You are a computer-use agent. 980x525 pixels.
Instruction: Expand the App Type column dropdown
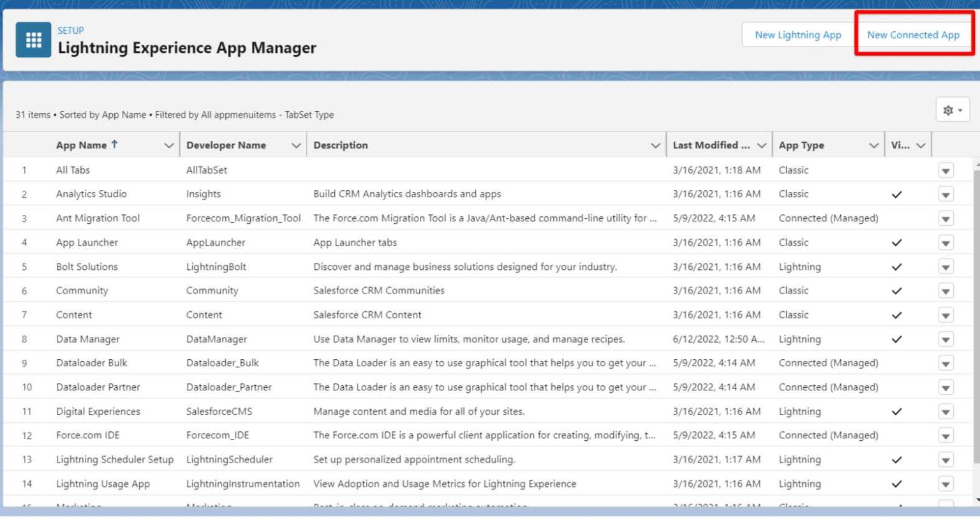873,145
